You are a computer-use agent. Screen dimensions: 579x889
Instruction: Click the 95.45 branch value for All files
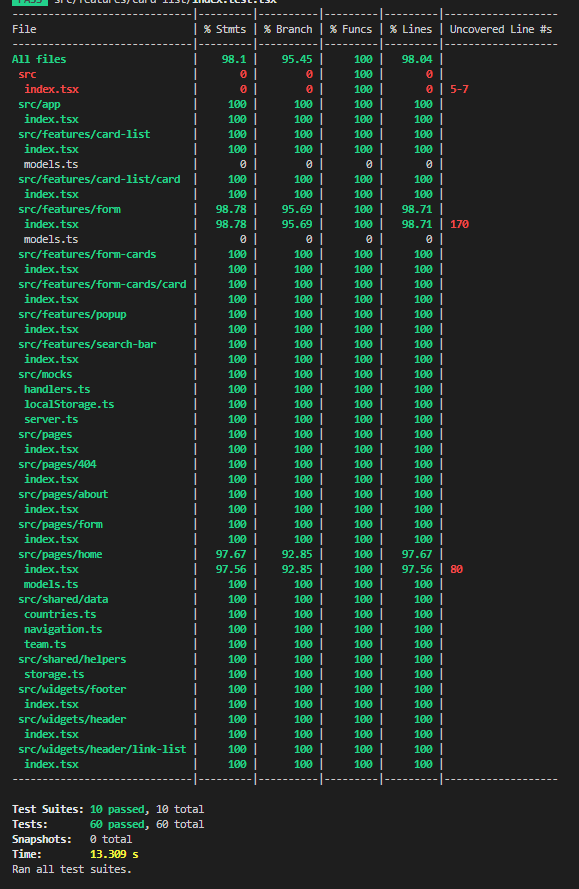[x=297, y=59]
